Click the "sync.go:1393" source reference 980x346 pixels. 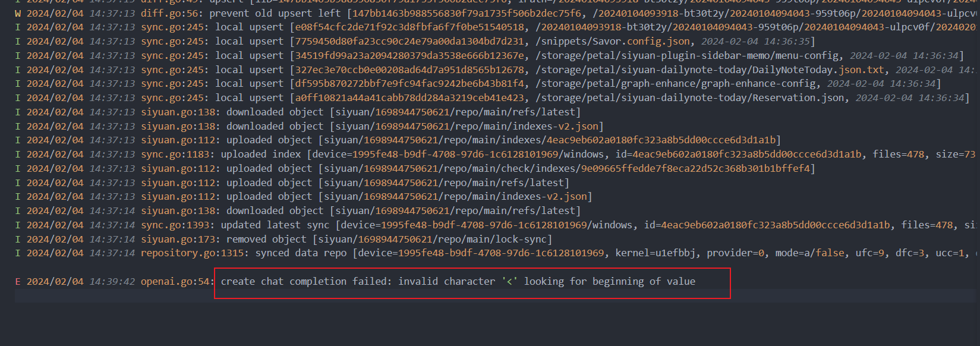(x=178, y=225)
